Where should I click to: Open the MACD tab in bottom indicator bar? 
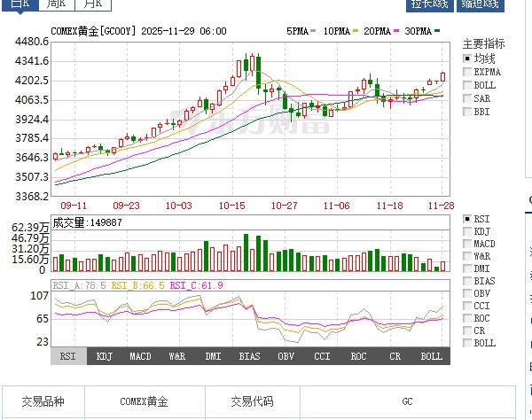point(140,356)
